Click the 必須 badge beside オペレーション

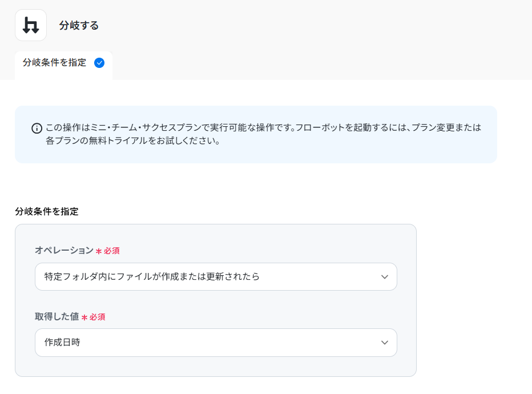112,251
